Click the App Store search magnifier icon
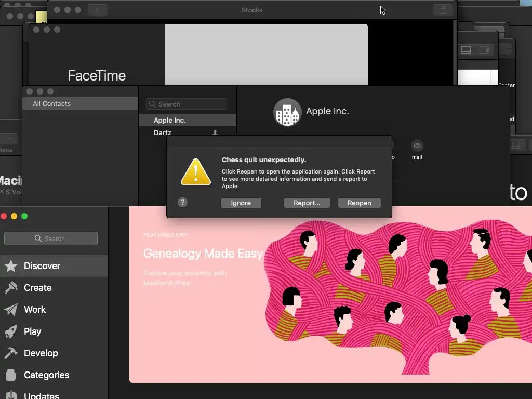532x399 pixels. 38,238
